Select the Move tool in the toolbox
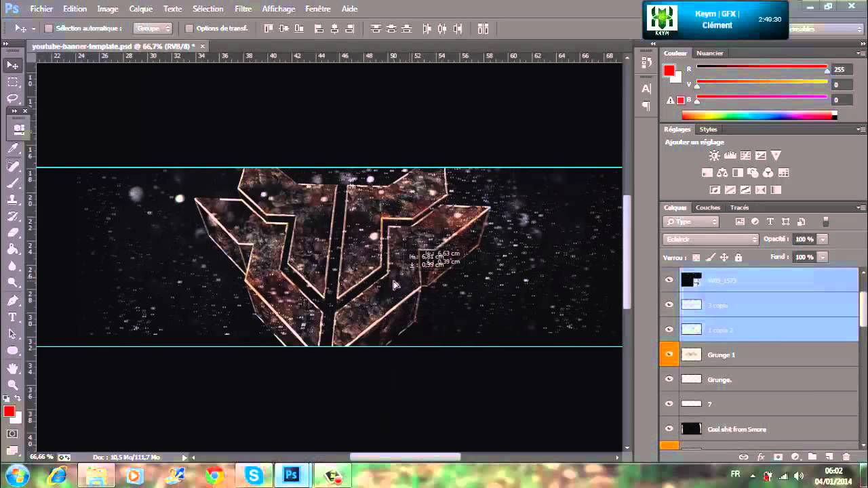 pyautogui.click(x=13, y=66)
